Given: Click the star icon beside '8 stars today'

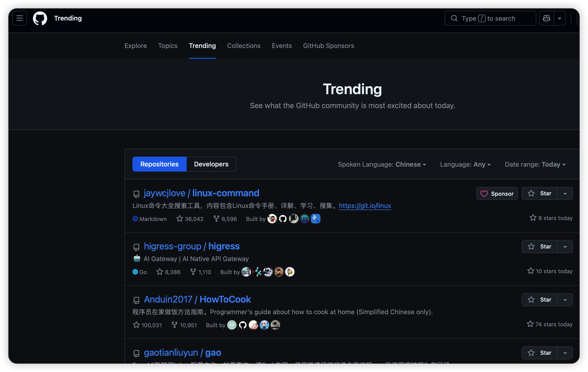Looking at the screenshot, I should (533, 217).
